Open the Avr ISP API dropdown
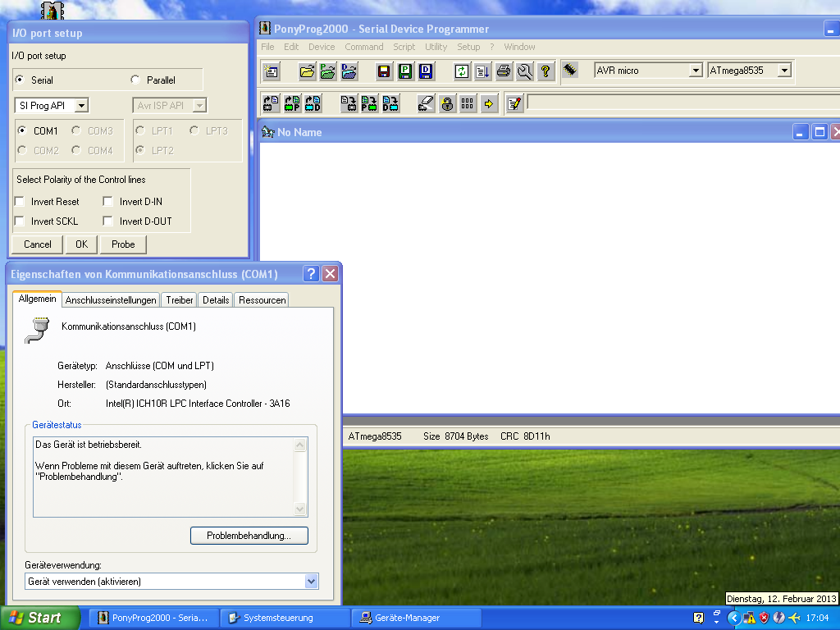Screen dimensions: 840x630 click(199, 106)
